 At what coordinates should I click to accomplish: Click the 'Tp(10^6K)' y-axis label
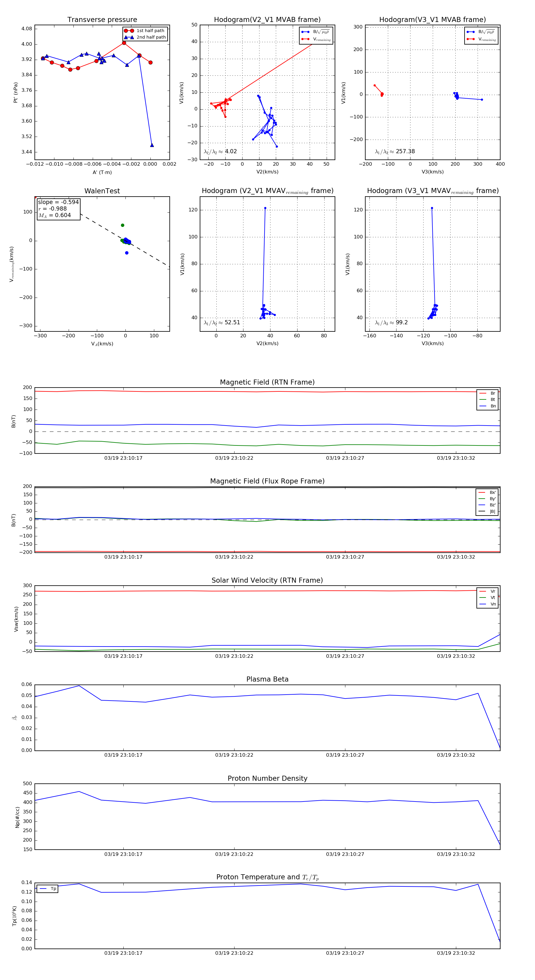[x=15, y=916]
